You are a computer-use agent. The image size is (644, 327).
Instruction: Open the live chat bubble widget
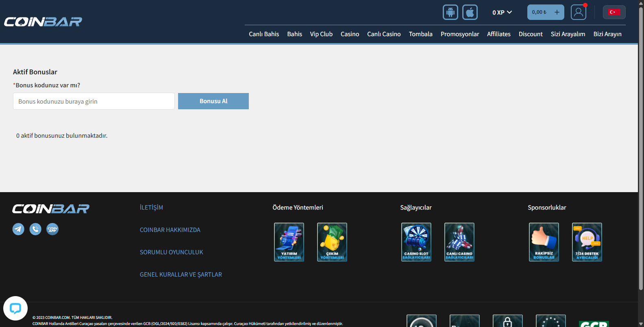[x=15, y=308]
